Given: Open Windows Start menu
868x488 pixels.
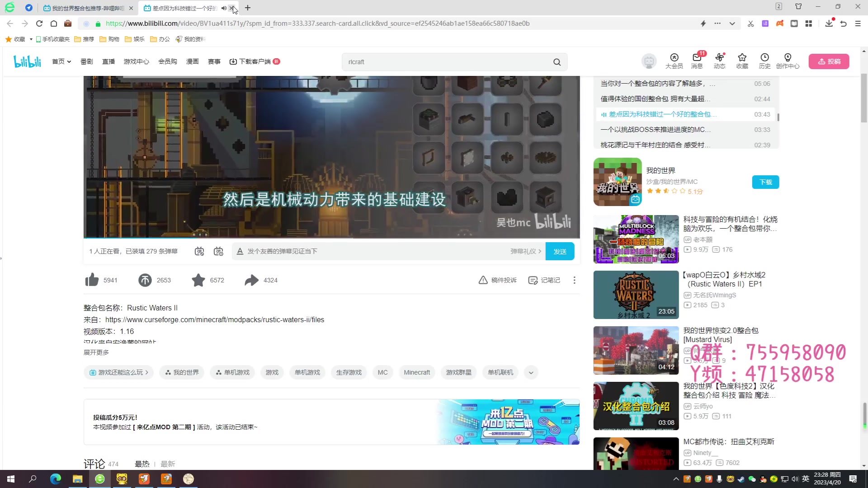Looking at the screenshot, I should 11,479.
